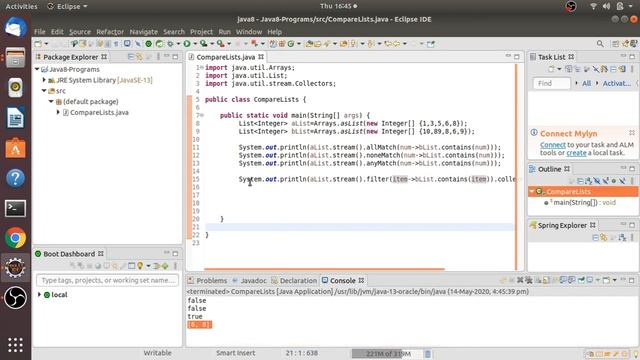This screenshot has width=640, height=360.
Task: Run the program with green Run button
Action: [187, 44]
